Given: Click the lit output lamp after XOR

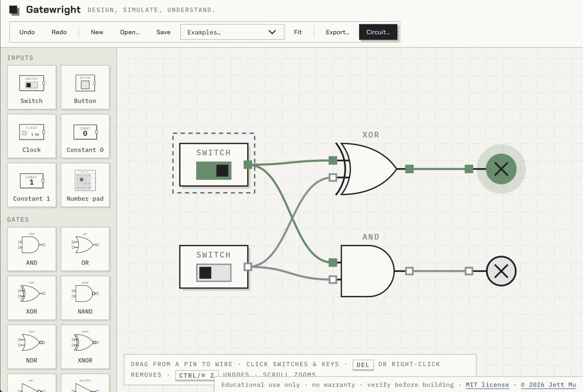Looking at the screenshot, I should (501, 169).
